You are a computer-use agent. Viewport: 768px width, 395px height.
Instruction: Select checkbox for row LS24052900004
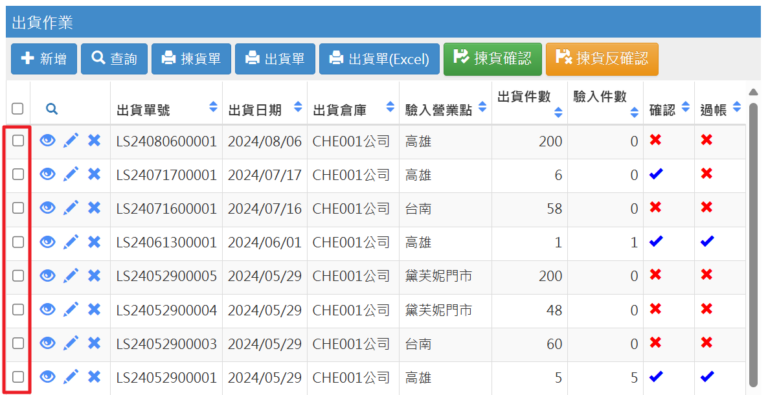[18, 309]
